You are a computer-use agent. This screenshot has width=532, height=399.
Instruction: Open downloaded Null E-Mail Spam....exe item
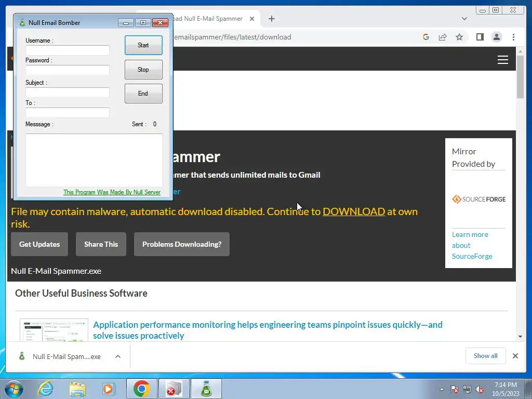[61, 356]
